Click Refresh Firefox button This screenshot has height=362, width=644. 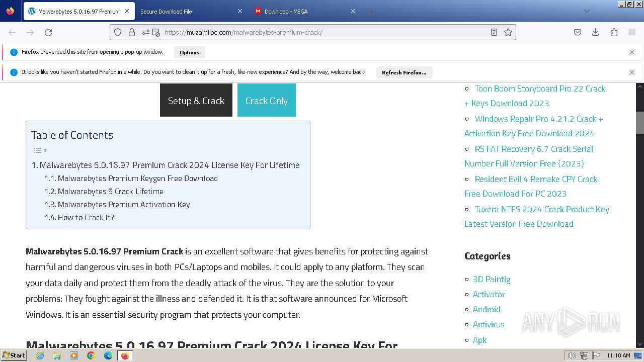pyautogui.click(x=404, y=72)
